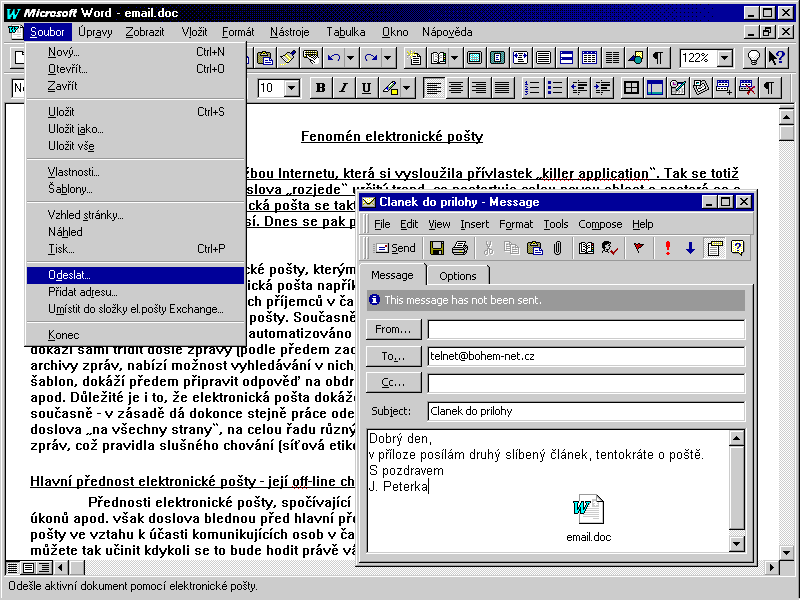Viewport: 800px width, 600px height.
Task: Select Uložit jako... in Soubor menu
Action: (x=136, y=129)
